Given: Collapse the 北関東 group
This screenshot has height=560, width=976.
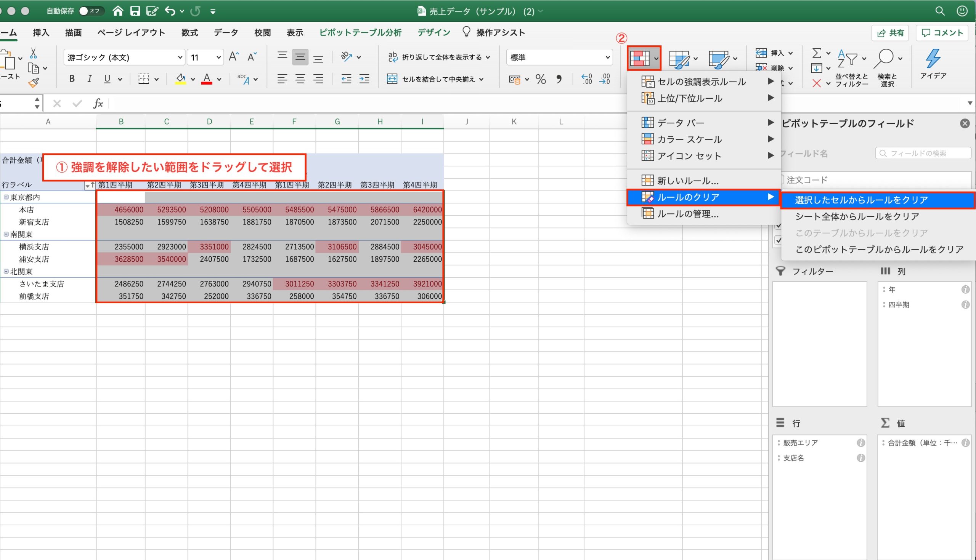Looking at the screenshot, I should [6, 271].
